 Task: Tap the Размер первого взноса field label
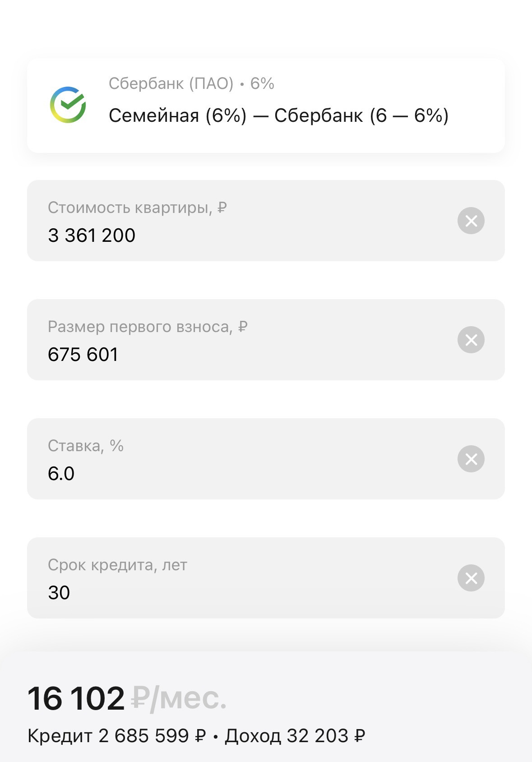point(148,327)
